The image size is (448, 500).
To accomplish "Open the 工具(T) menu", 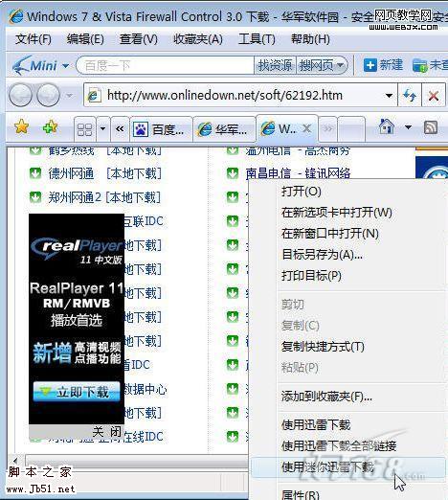I will pos(257,39).
